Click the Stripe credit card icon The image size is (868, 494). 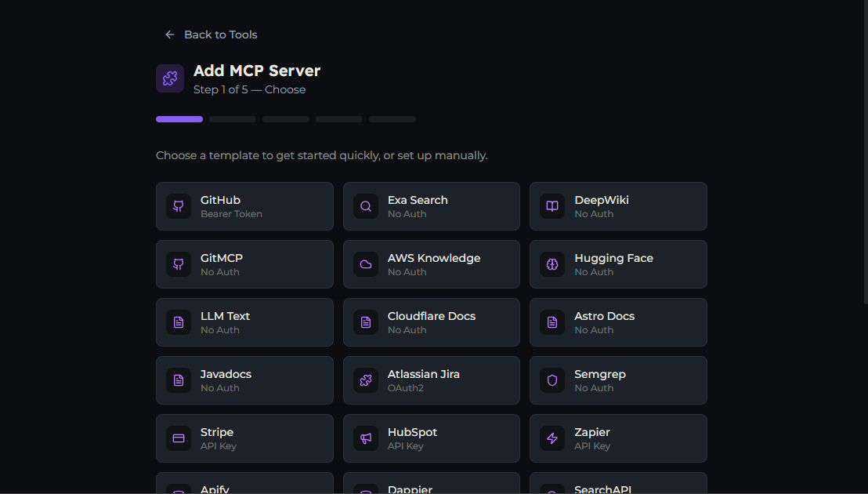[179, 438]
